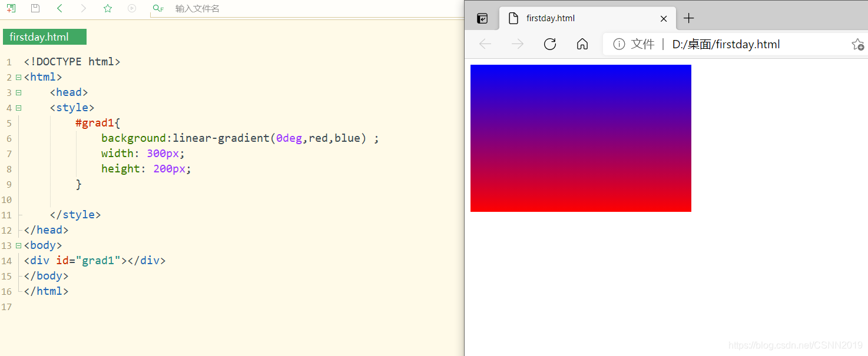
Task: Click the save file icon in editor
Action: [x=35, y=8]
